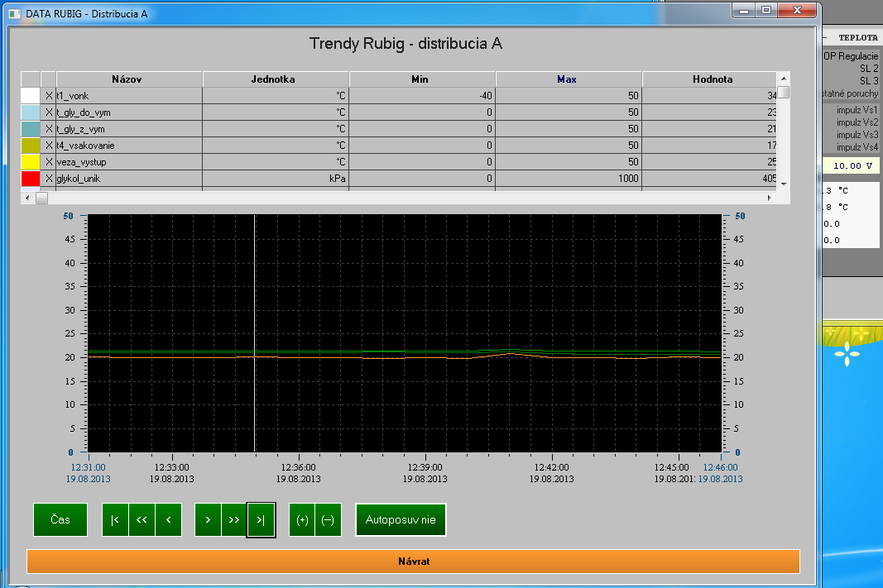Click the 12:46:00 end time label

point(720,467)
